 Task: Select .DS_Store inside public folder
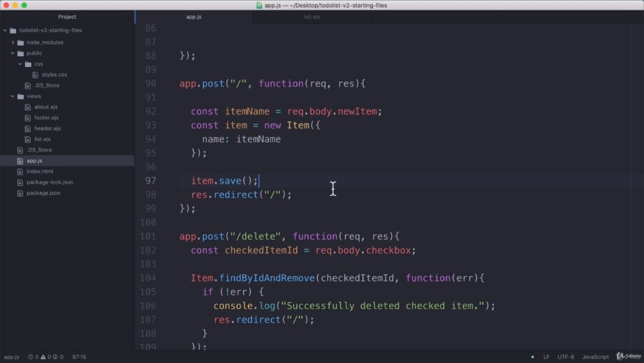click(x=47, y=86)
